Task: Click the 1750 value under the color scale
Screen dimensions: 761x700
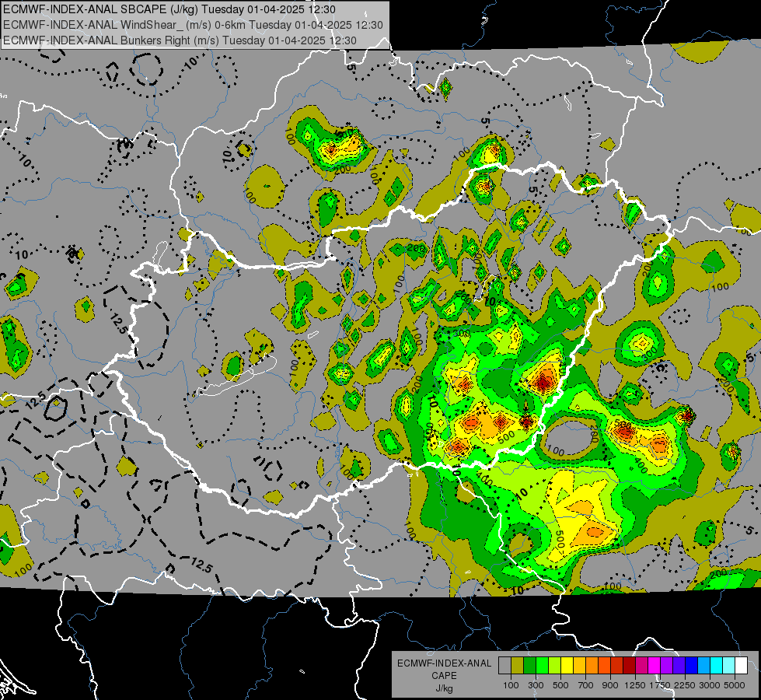Action: pos(660,685)
